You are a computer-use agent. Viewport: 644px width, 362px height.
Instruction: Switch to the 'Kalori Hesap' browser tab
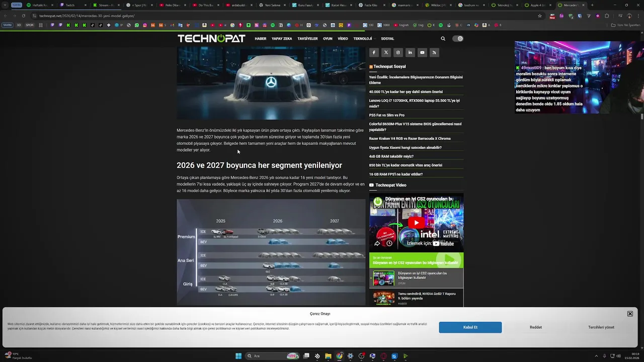(339, 5)
